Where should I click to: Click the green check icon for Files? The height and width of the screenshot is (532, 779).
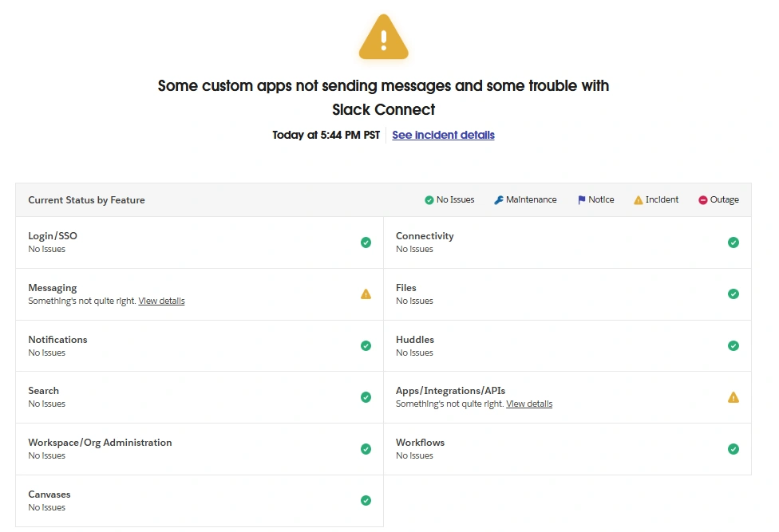pos(734,294)
